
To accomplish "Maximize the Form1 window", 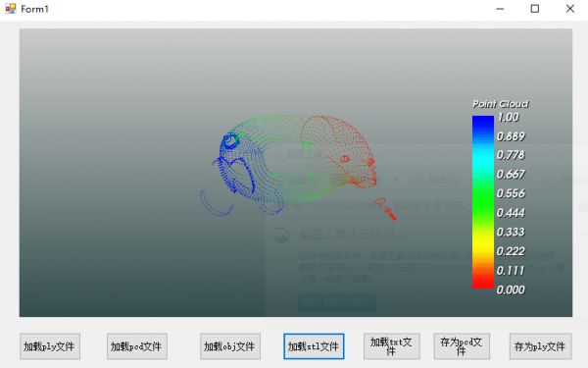I will (535, 9).
